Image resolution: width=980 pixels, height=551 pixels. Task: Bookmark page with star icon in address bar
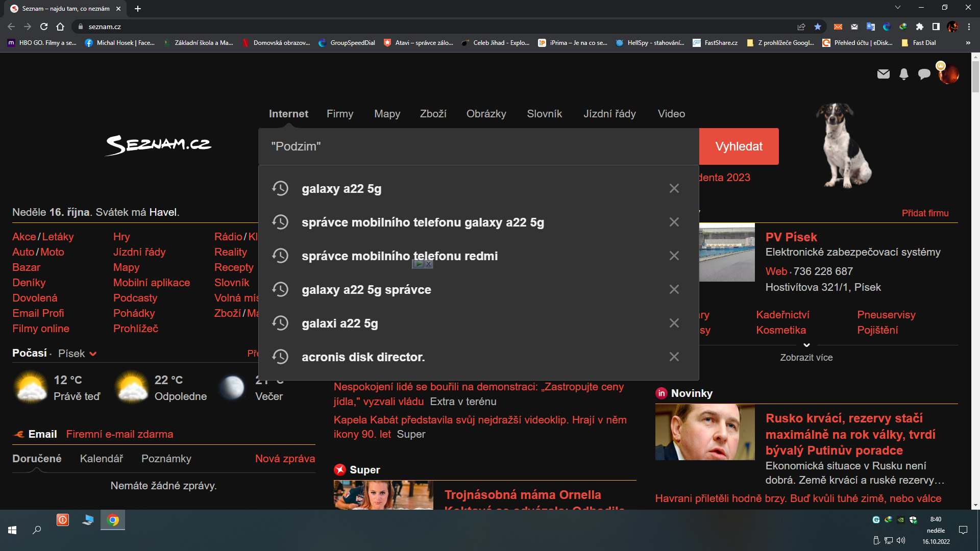point(818,27)
